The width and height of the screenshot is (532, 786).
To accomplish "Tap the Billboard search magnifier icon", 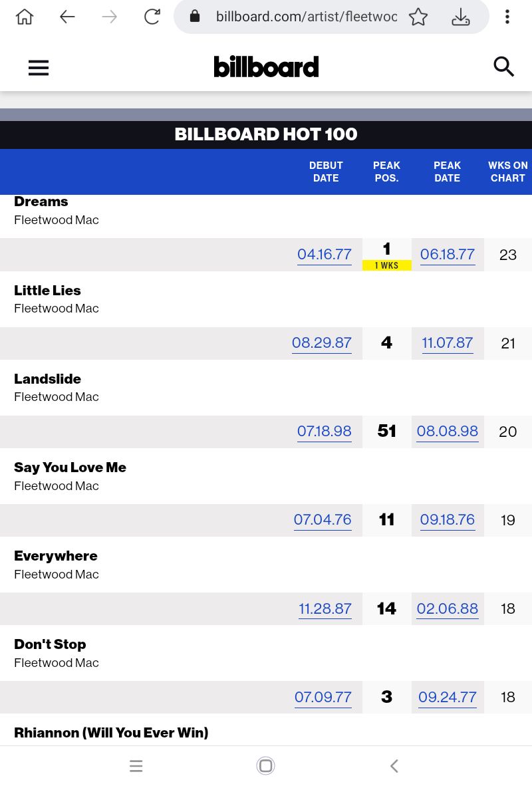I will point(503,66).
